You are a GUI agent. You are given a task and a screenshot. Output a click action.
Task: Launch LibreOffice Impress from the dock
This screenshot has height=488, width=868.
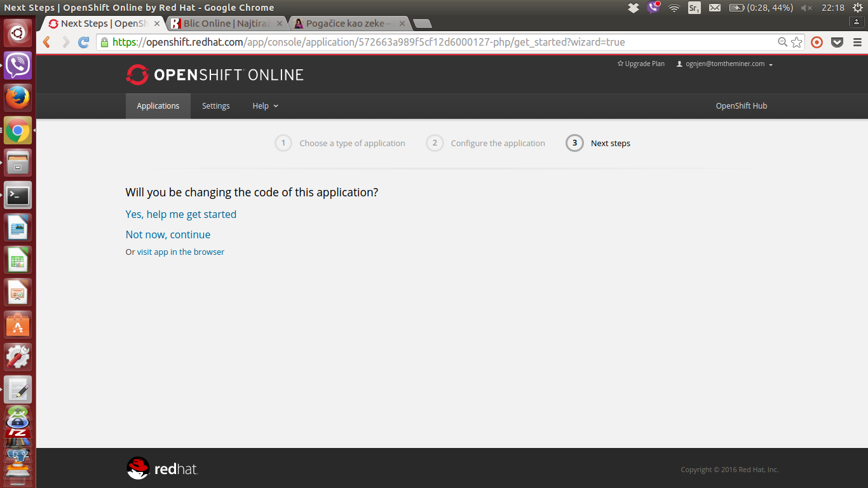tap(18, 293)
